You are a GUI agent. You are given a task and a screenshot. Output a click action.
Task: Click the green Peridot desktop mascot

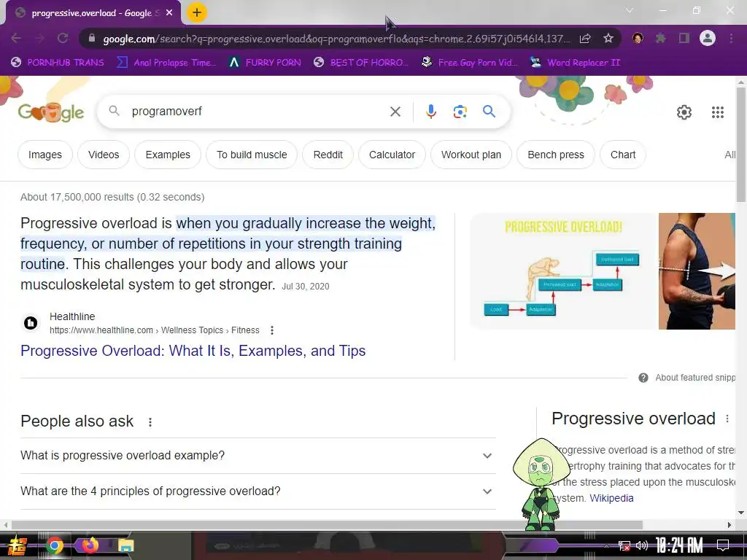(x=541, y=484)
